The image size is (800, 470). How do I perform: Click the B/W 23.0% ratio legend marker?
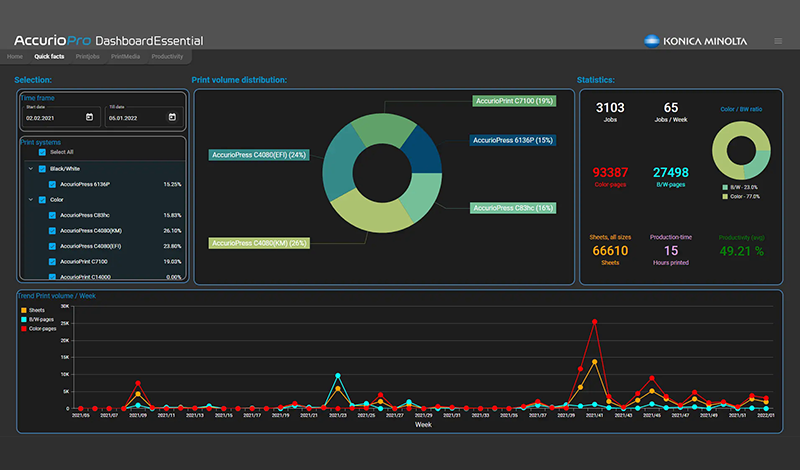pos(725,187)
